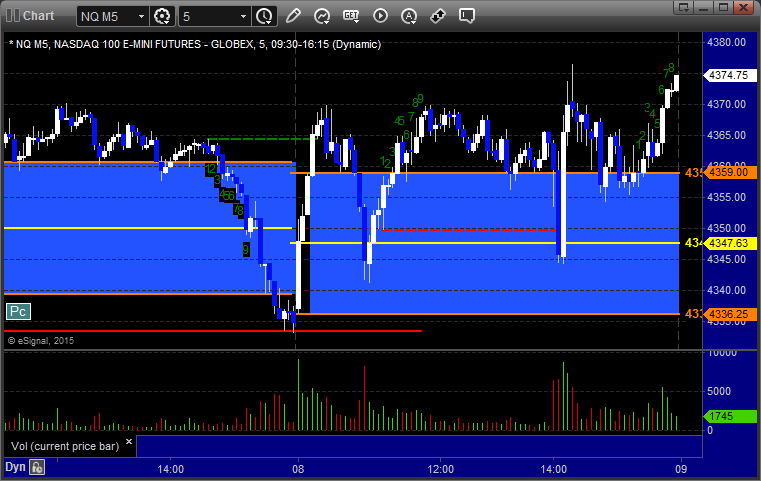Minimize the Chart window
761x481 pixels.
tap(704, 7)
